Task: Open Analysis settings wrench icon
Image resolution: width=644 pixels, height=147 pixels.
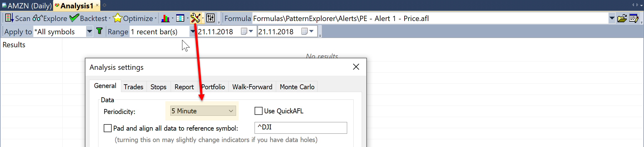Action: [195, 18]
